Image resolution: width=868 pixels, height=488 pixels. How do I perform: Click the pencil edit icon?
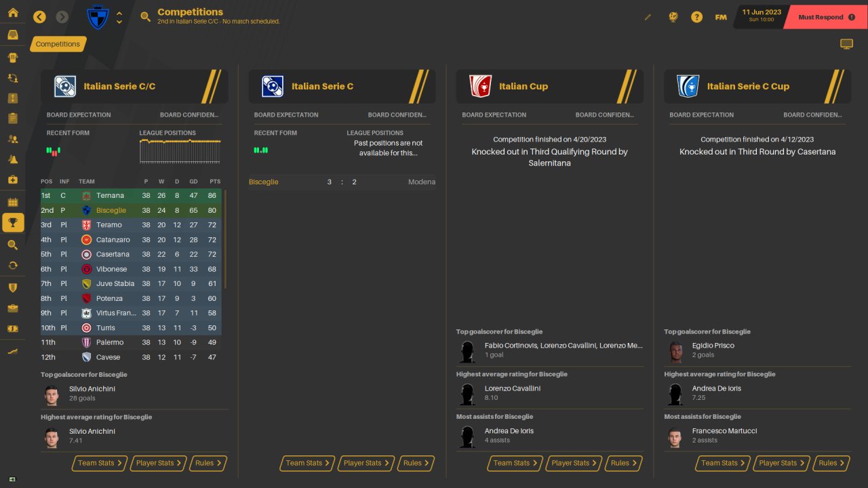coord(648,17)
